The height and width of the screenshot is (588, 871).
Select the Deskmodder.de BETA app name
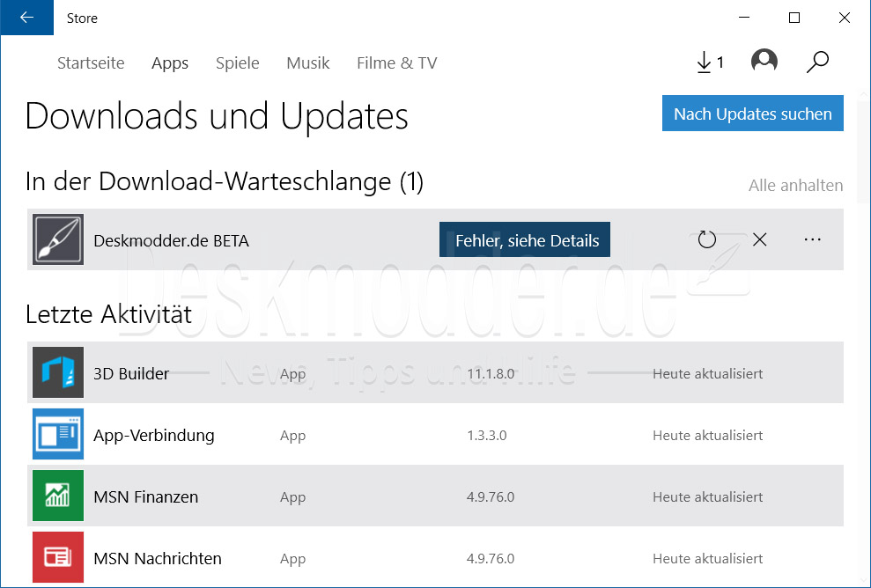pos(171,240)
